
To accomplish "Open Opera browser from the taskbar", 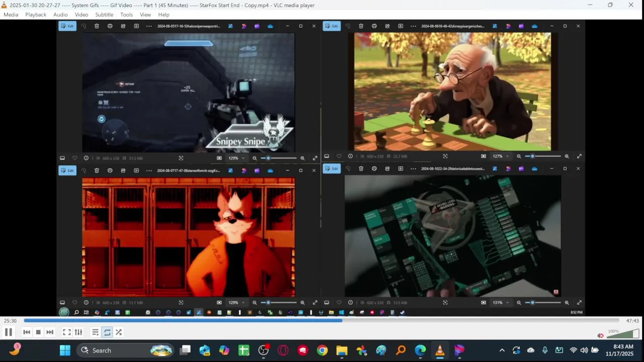I will (x=283, y=350).
